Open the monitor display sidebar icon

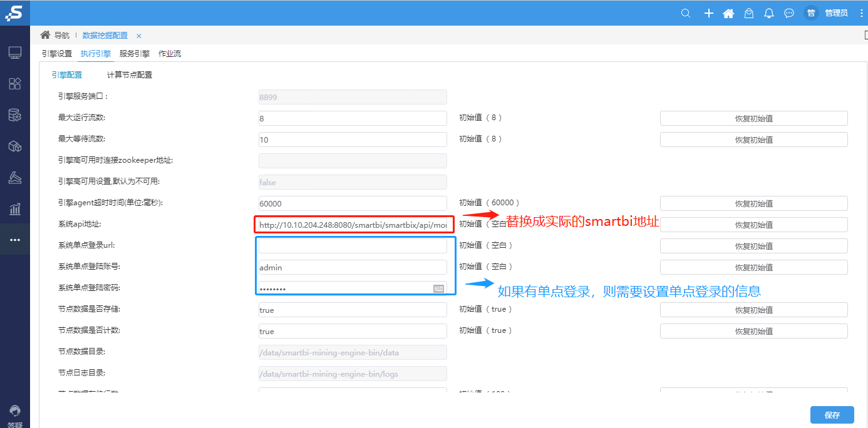pyautogui.click(x=15, y=53)
